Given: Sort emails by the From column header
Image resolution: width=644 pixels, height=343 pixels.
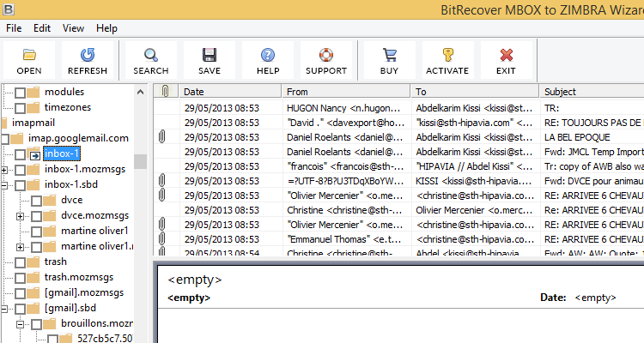Looking at the screenshot, I should 346,92.
